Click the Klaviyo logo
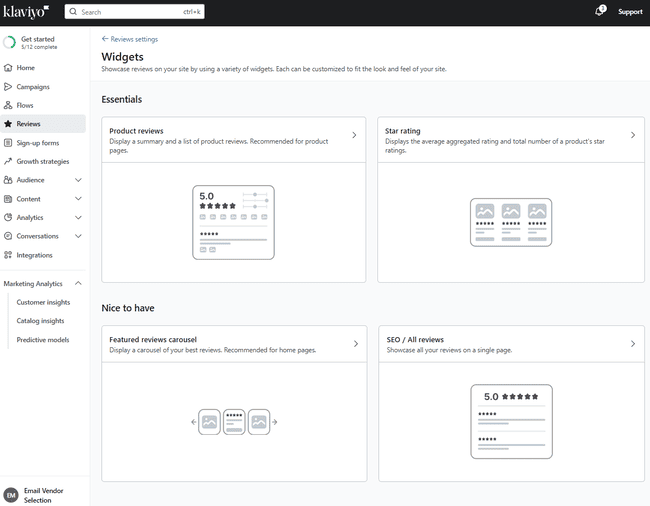This screenshot has width=650, height=506. point(26,12)
